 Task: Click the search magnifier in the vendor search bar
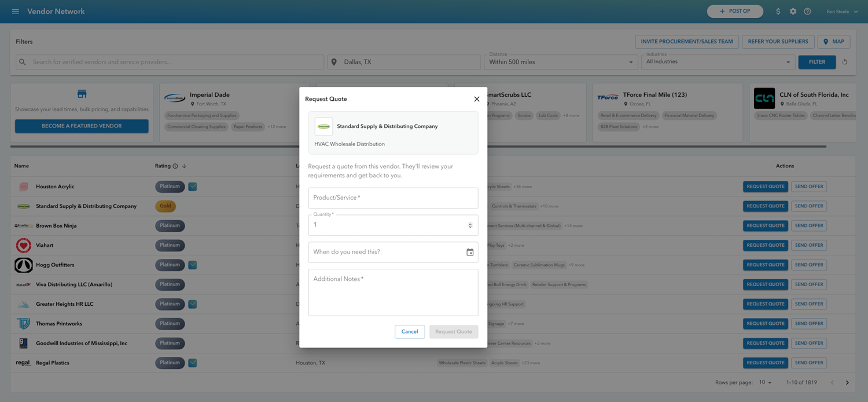(22, 61)
